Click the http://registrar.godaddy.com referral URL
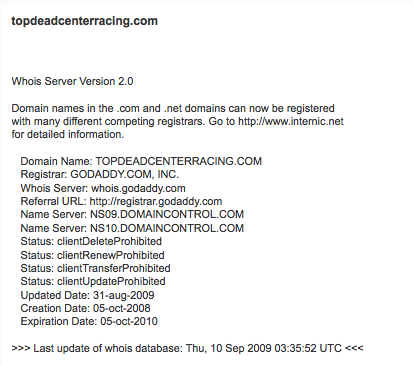 click(156, 202)
